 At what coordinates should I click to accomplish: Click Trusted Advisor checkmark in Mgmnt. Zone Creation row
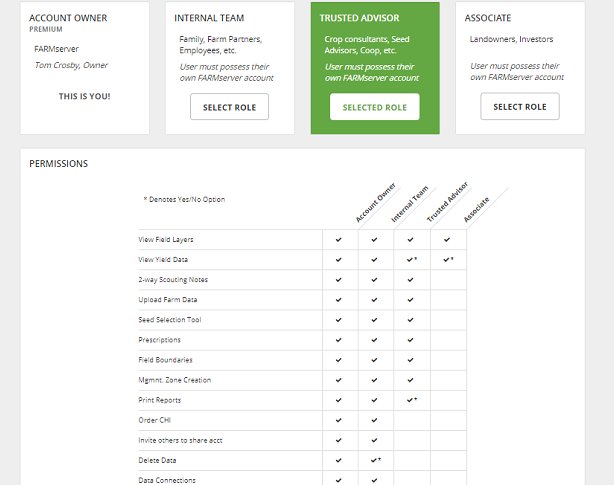(x=410, y=380)
